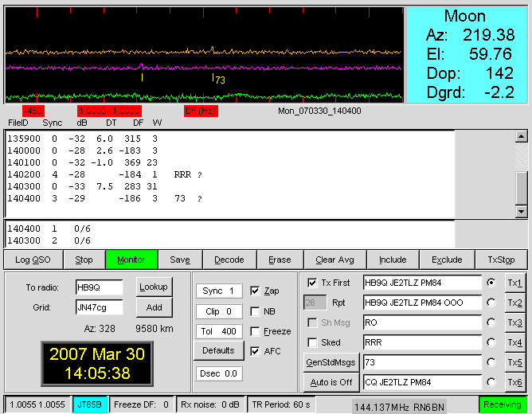Click the To radio callsign field

99,287
